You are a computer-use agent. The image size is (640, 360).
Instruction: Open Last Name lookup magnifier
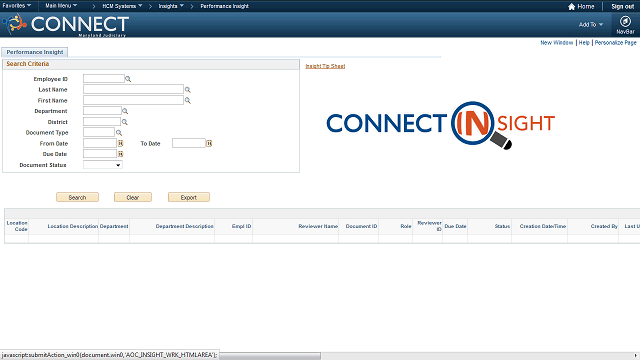[x=188, y=89]
